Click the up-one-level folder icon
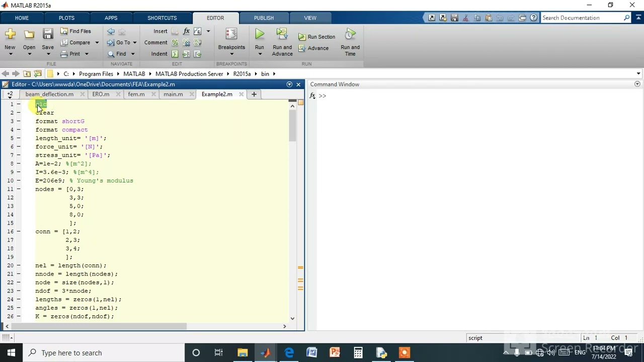The image size is (644, 362). 27,73
